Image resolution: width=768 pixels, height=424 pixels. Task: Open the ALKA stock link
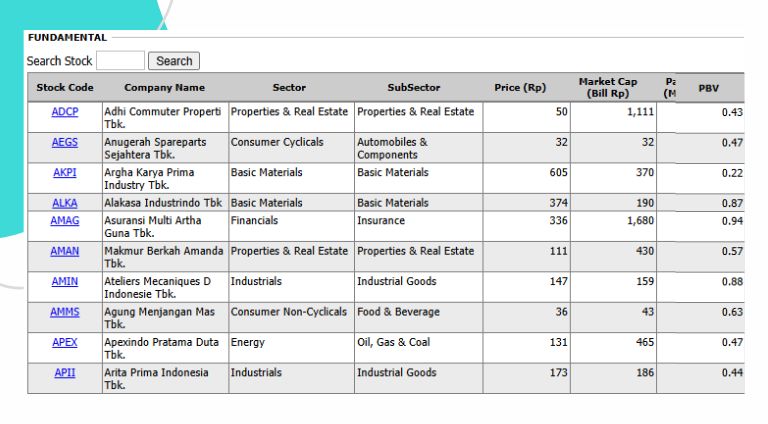point(65,203)
